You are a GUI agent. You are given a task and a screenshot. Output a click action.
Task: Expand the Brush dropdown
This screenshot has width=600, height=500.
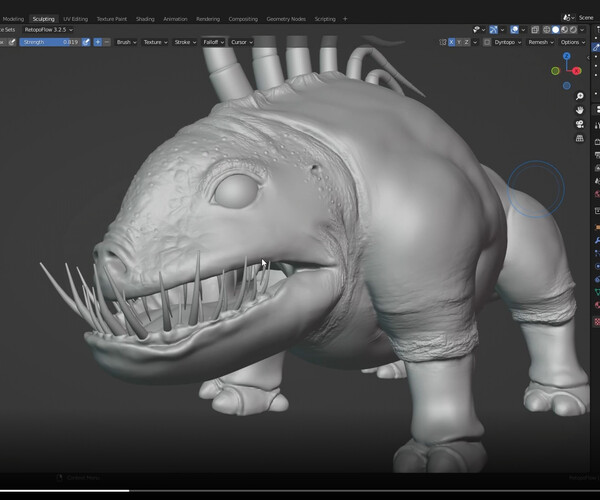pos(126,42)
